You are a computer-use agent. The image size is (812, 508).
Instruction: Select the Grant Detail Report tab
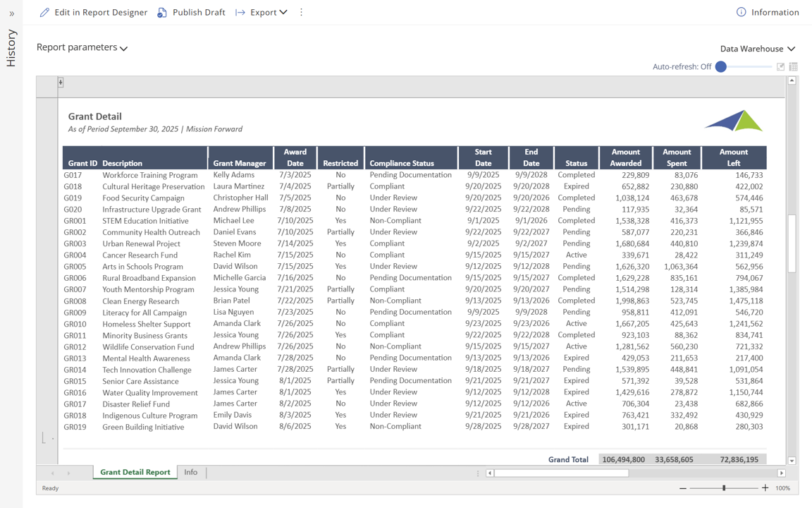click(135, 472)
